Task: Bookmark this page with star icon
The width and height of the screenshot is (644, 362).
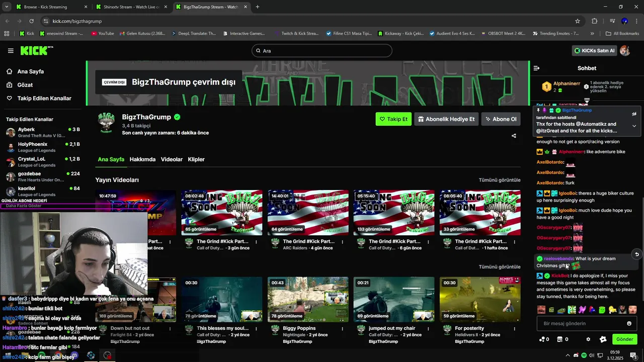Action: tap(578, 21)
